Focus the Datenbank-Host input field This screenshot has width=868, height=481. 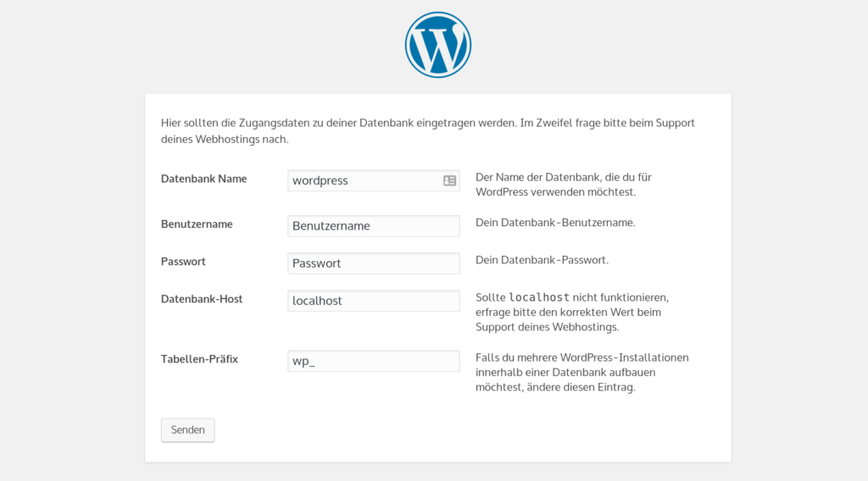coord(374,301)
